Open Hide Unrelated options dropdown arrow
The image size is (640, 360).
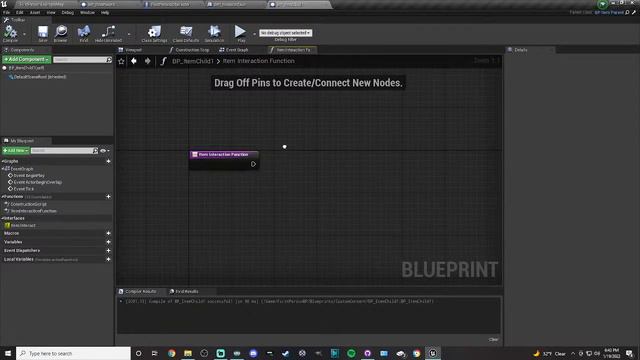pos(129,34)
